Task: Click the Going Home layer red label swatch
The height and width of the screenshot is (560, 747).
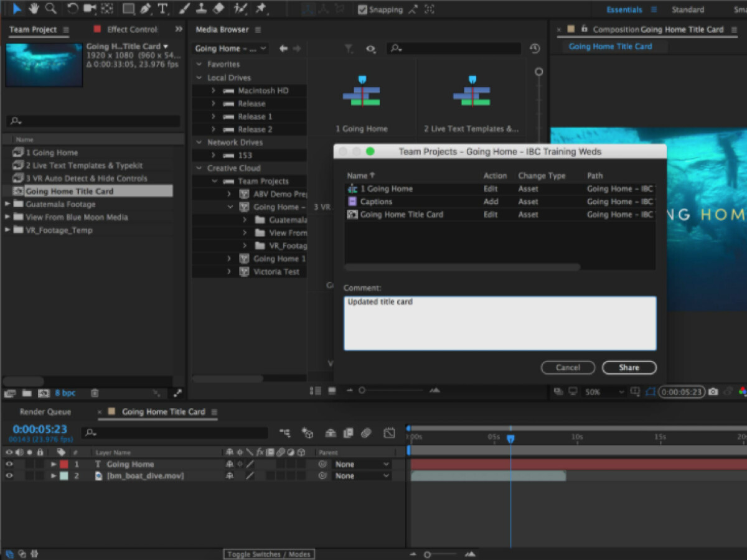Action: pos(64,464)
